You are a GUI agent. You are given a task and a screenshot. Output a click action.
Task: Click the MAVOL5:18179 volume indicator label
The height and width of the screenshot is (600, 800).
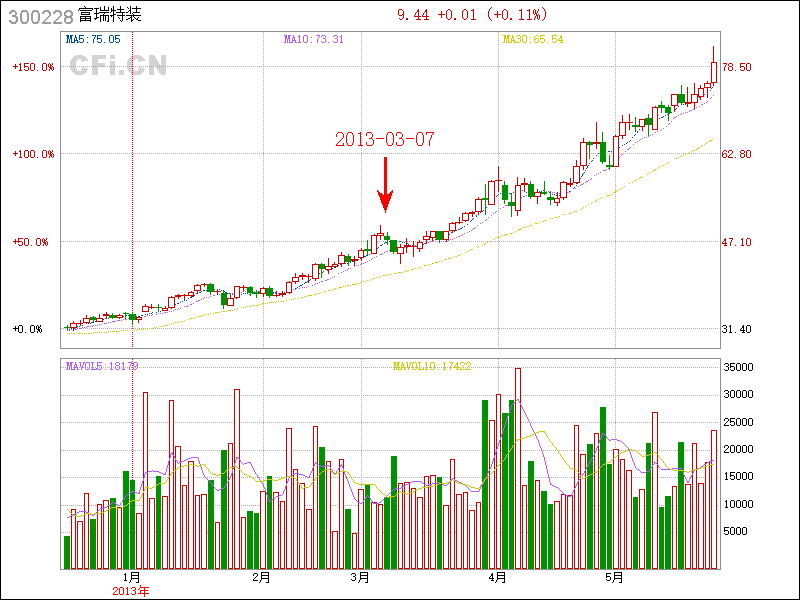[102, 366]
